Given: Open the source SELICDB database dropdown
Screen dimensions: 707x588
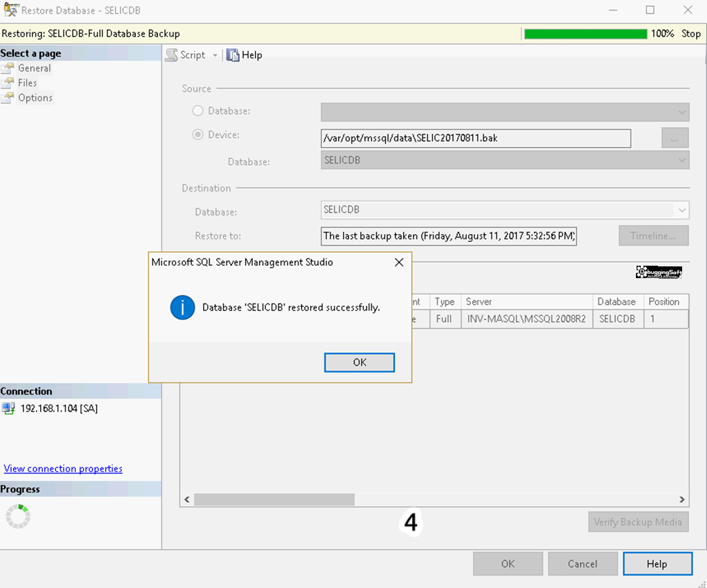Looking at the screenshot, I should point(505,160).
